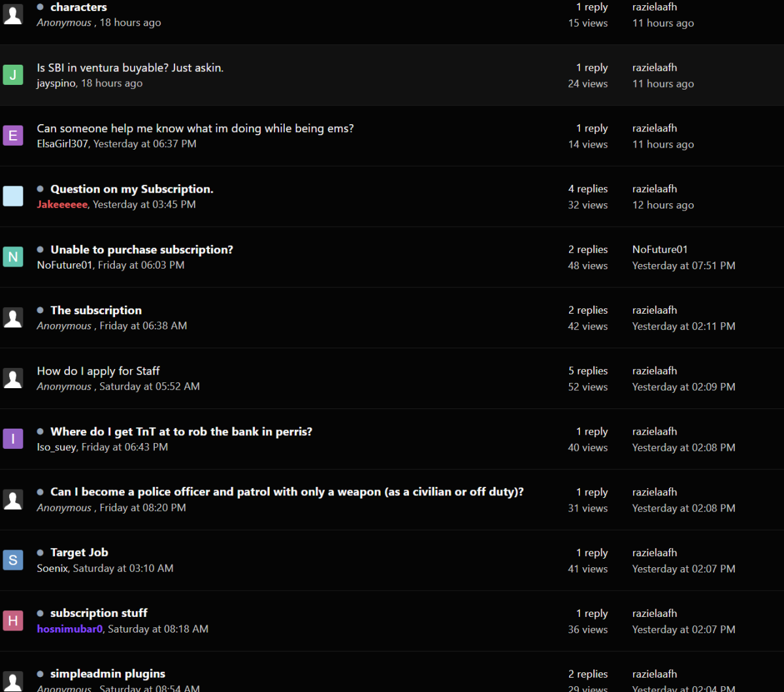This screenshot has height=692, width=784.
Task: Click anonymous avatar beside 'How do I apply for Staff'
Action: click(13, 378)
